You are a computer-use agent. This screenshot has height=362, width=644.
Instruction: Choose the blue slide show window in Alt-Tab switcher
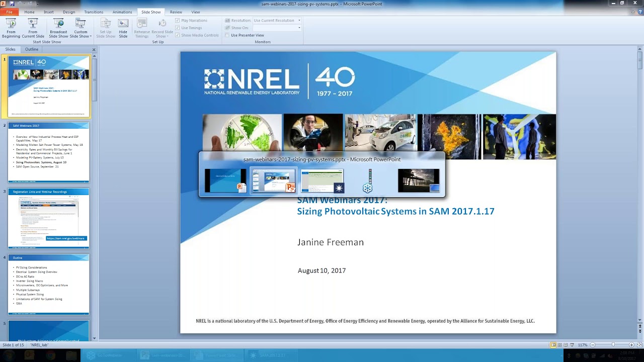point(225,180)
